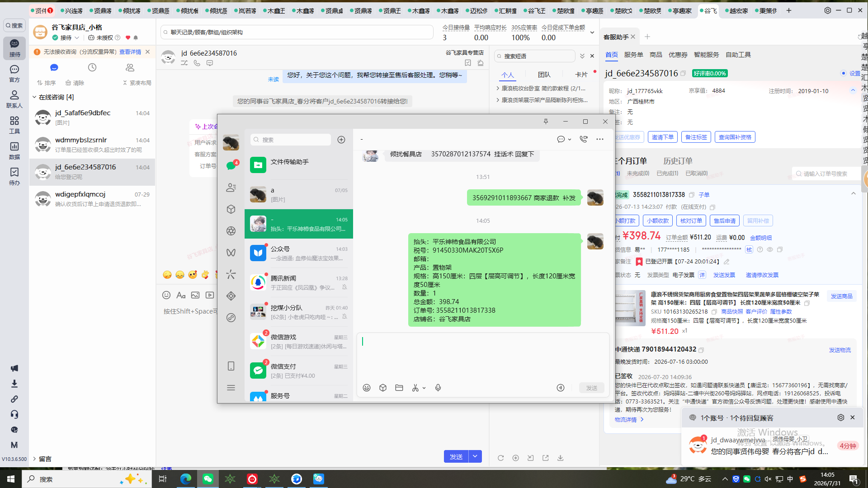The image size is (868, 488).
Task: Open WeChat Moments shutter icon in sidebar
Action: 231,231
